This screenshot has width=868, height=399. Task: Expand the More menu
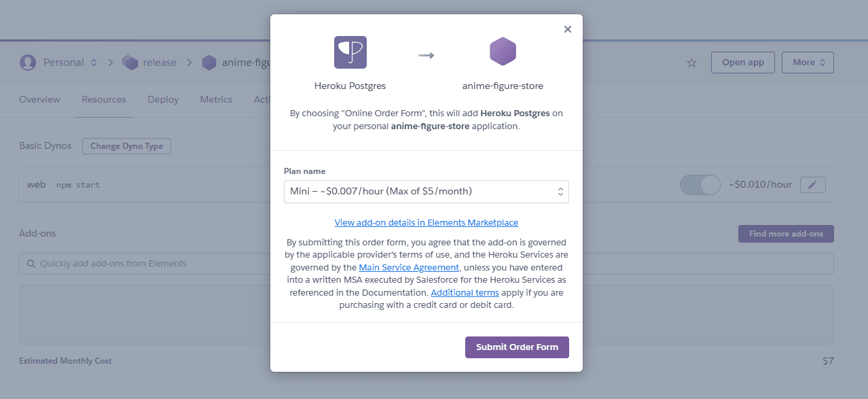click(808, 63)
